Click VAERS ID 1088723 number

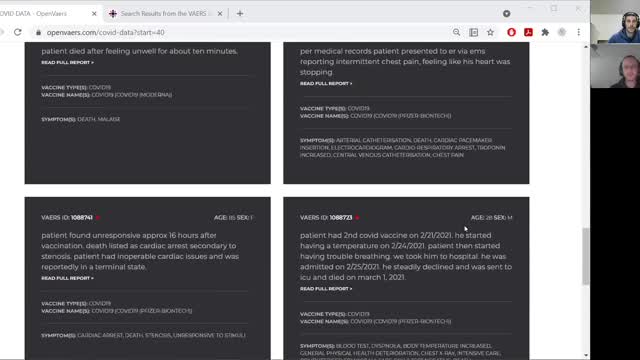(x=341, y=218)
